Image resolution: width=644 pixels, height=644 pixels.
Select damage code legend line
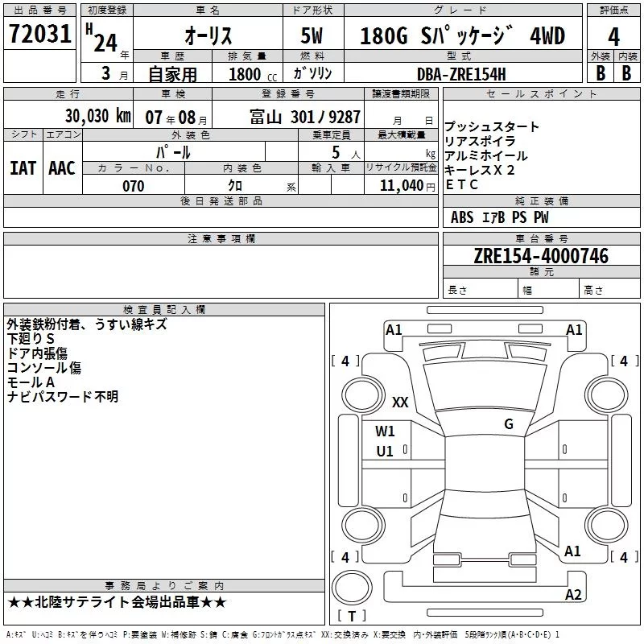point(283,635)
